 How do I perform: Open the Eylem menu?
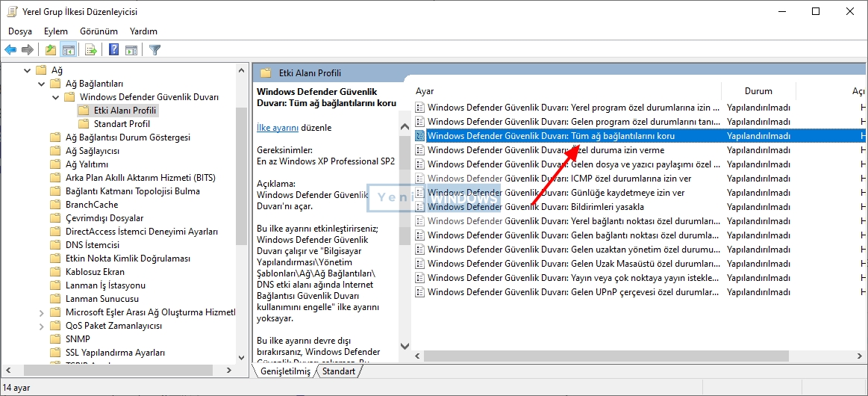click(56, 31)
